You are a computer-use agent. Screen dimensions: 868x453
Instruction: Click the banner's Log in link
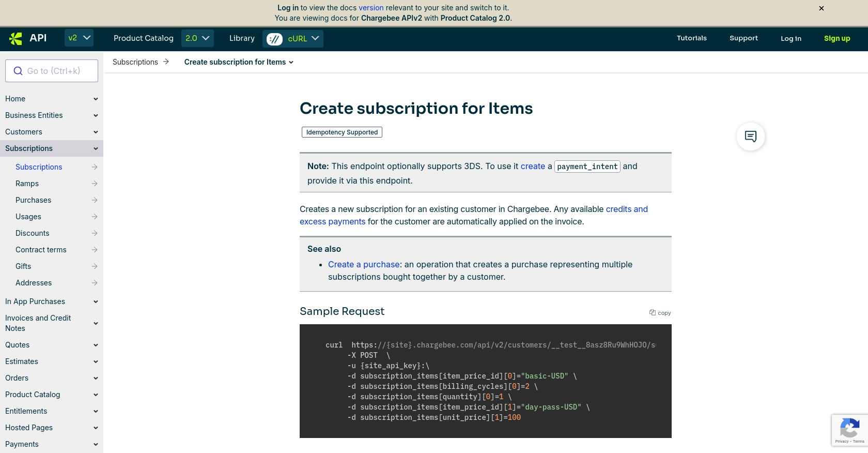288,8
